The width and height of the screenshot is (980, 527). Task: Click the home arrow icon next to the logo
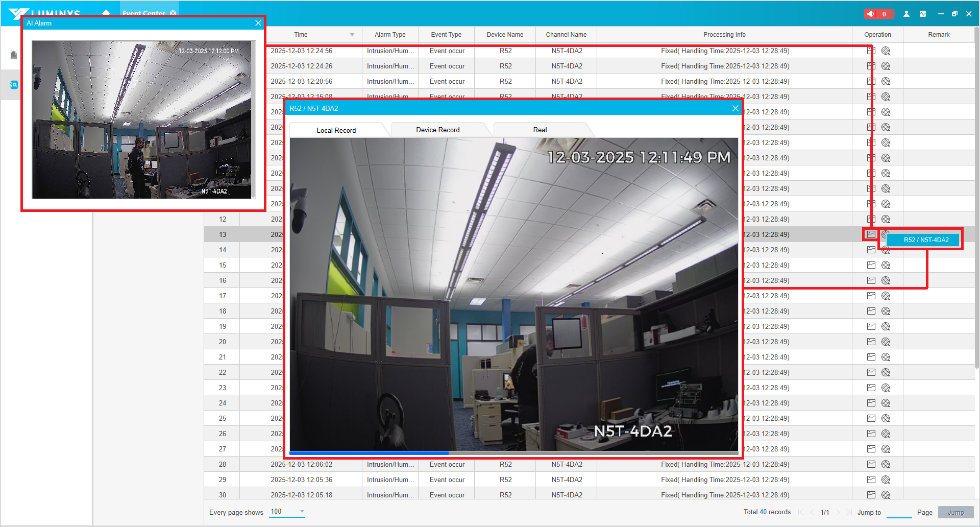[x=106, y=13]
